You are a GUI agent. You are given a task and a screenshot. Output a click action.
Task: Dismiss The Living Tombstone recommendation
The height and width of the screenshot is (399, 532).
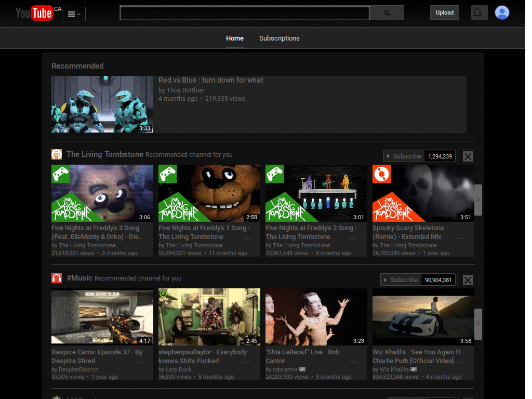click(468, 156)
